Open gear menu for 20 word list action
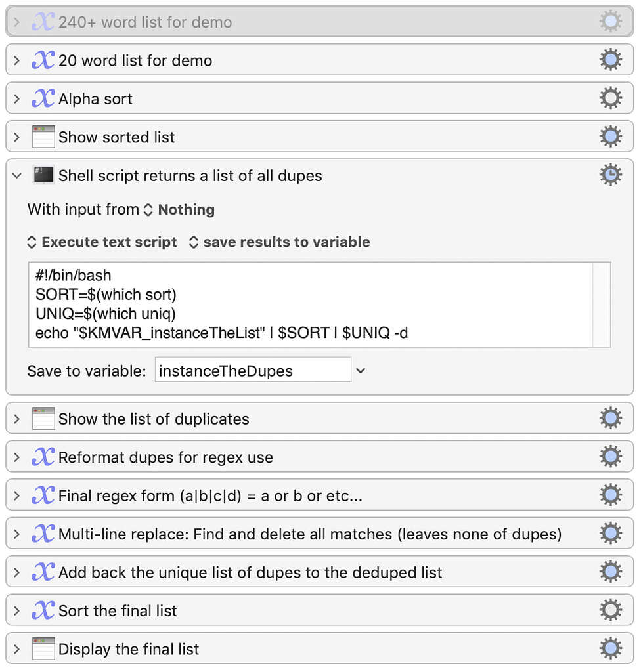The height and width of the screenshot is (672, 639). pos(610,60)
